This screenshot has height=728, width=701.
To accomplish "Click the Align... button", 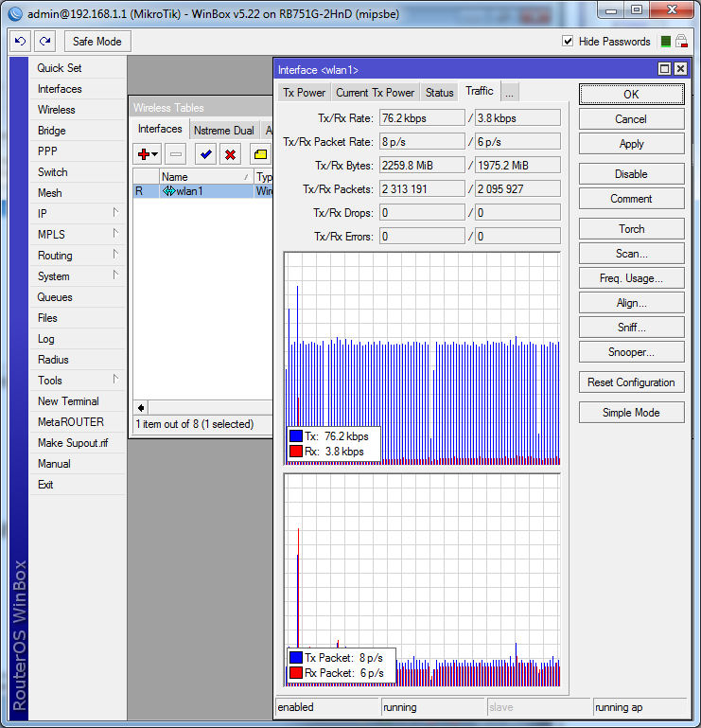I will (631, 302).
